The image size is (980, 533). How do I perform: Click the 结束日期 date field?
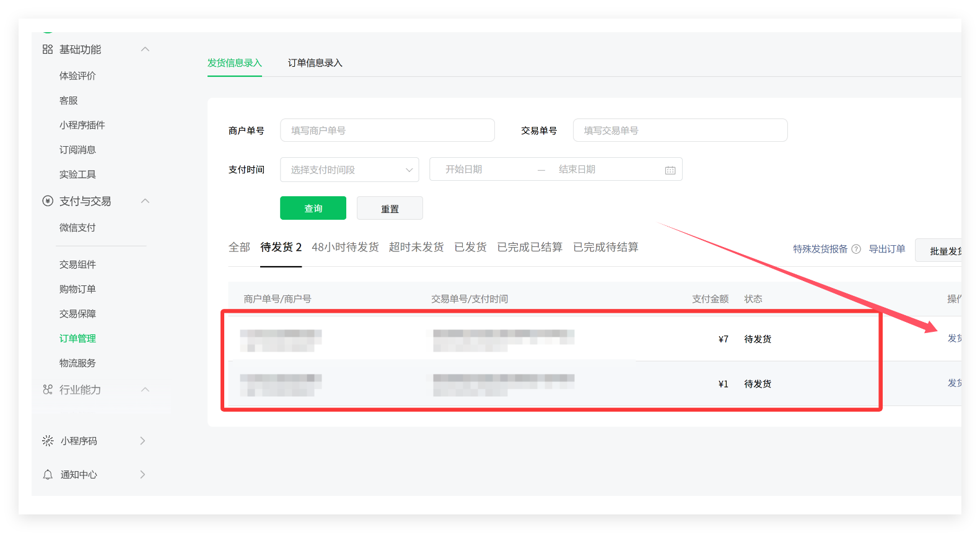[577, 169]
